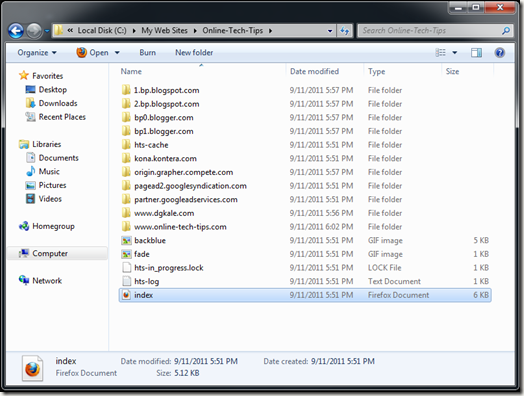Open Pictures library
This screenshot has width=524, height=396.
pos(46,185)
